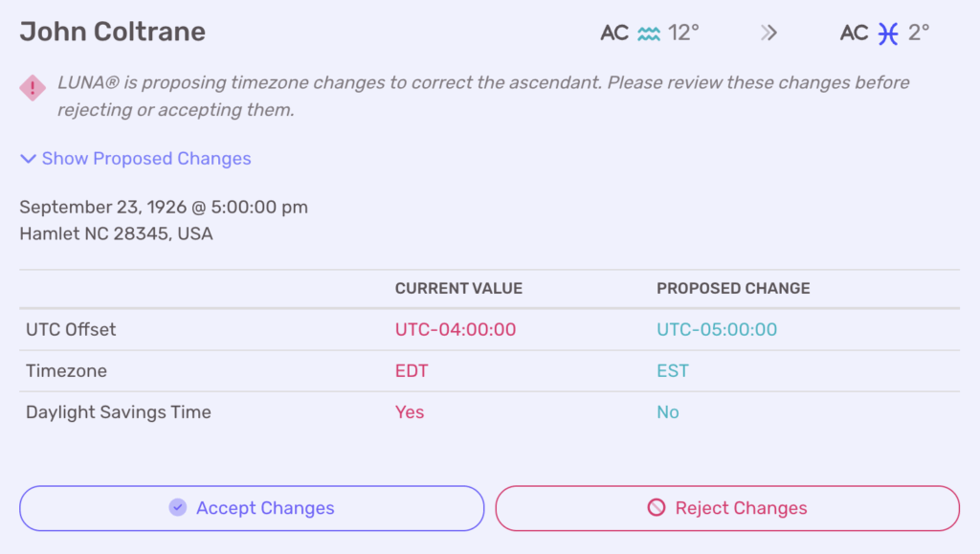980x554 pixels.
Task: Click the current Daylight Savings Yes value
Action: click(410, 412)
